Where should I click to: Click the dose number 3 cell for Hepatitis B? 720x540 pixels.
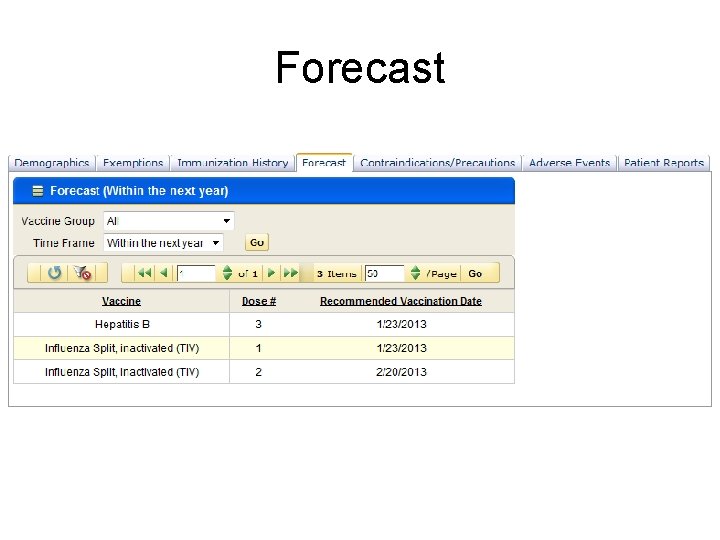click(259, 324)
